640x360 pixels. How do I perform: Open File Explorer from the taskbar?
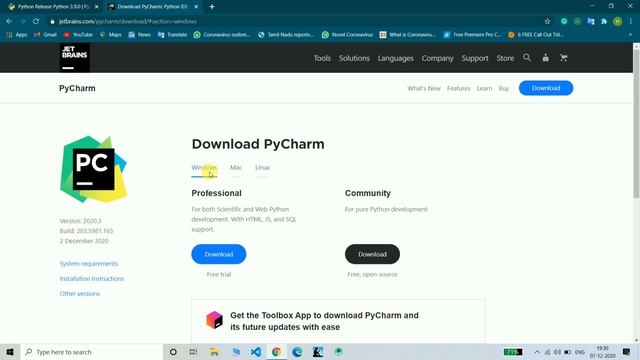(x=214, y=352)
